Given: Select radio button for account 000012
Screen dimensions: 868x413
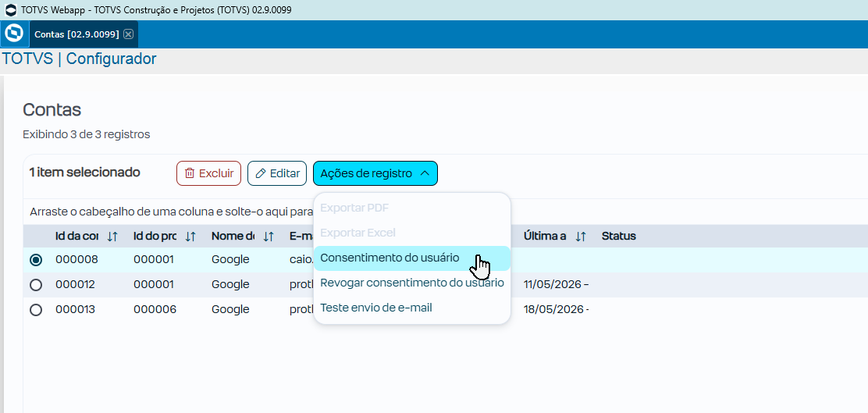Looking at the screenshot, I should click(x=36, y=284).
